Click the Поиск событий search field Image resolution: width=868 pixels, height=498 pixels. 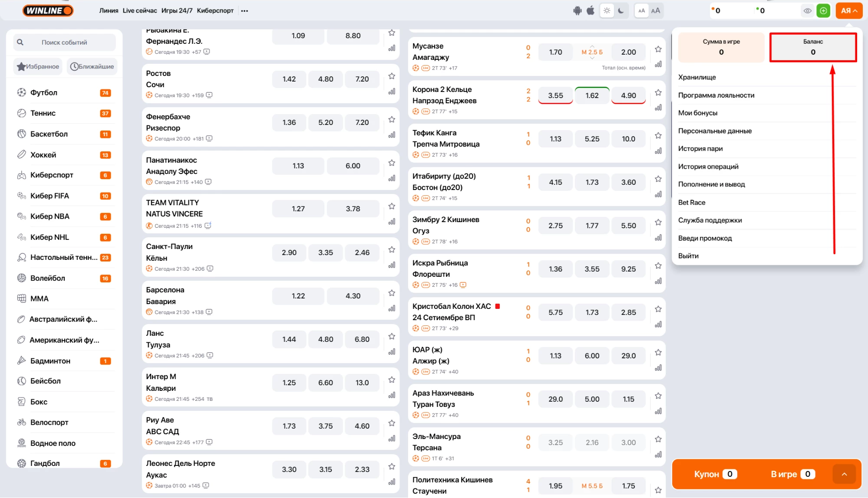pyautogui.click(x=64, y=43)
